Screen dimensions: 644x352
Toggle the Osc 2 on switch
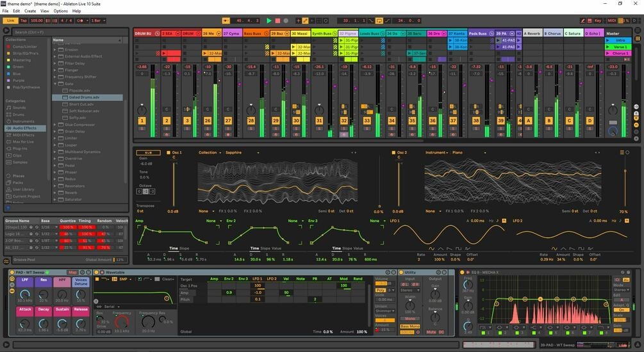pyautogui.click(x=393, y=152)
